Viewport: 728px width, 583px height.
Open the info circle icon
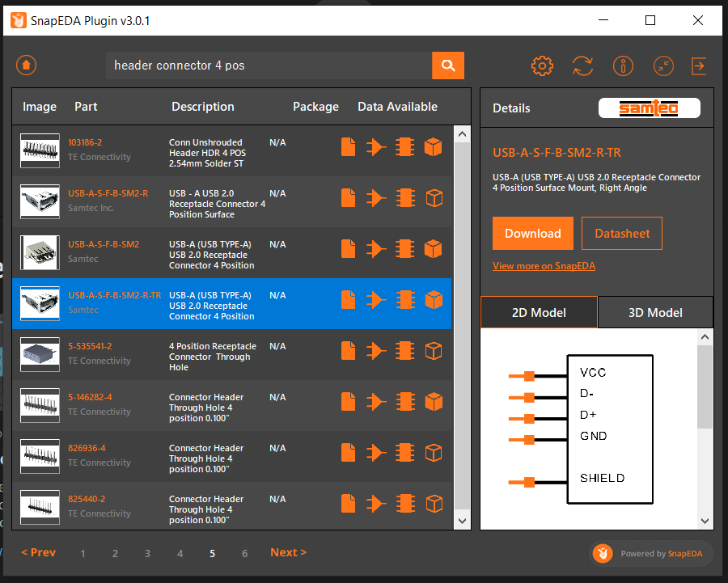click(x=623, y=66)
